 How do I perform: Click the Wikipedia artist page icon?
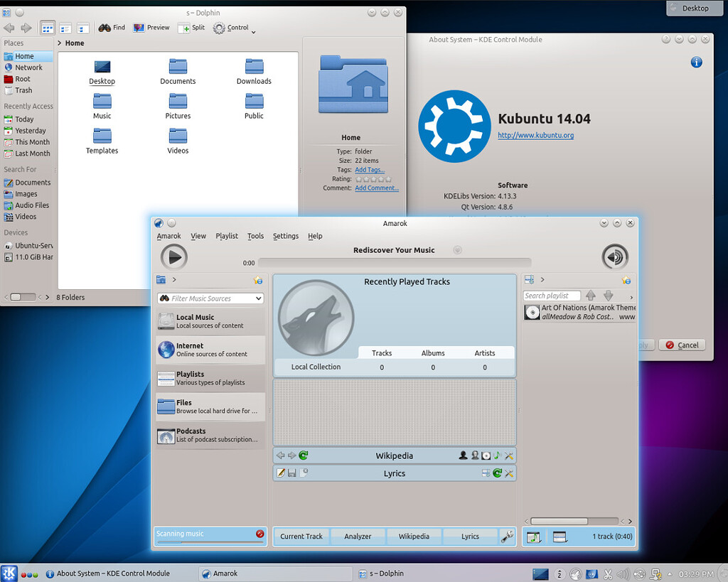[463, 456]
